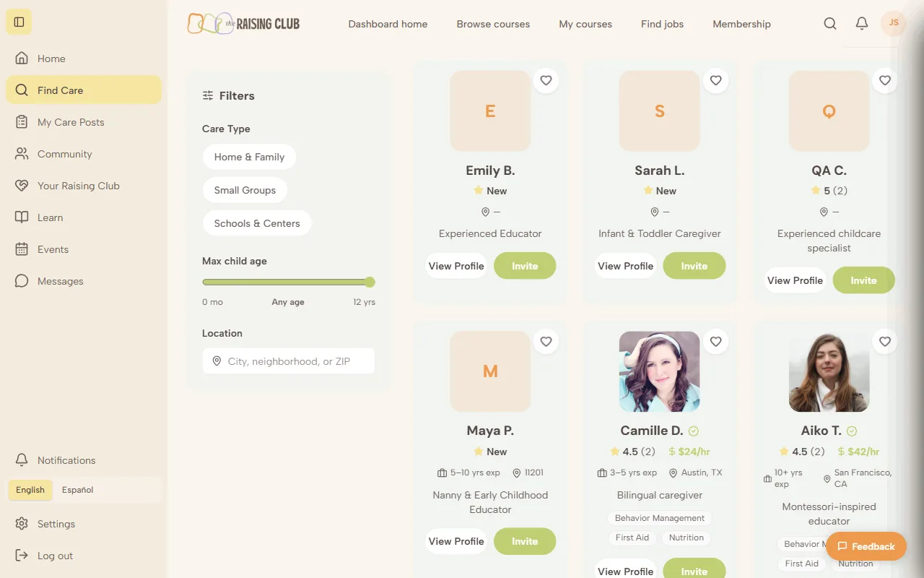The width and height of the screenshot is (924, 578).
Task: Collapse the sidebar panel icon
Action: tap(19, 22)
